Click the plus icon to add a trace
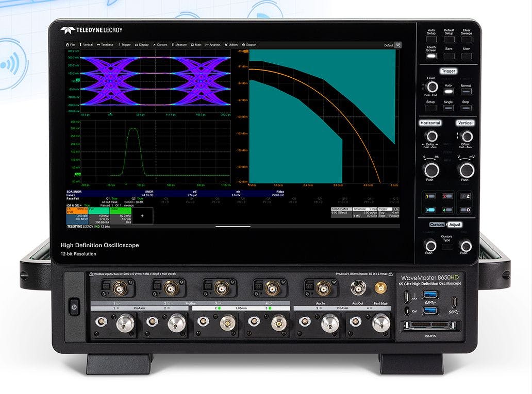The height and width of the screenshot is (394, 532). pos(142,216)
